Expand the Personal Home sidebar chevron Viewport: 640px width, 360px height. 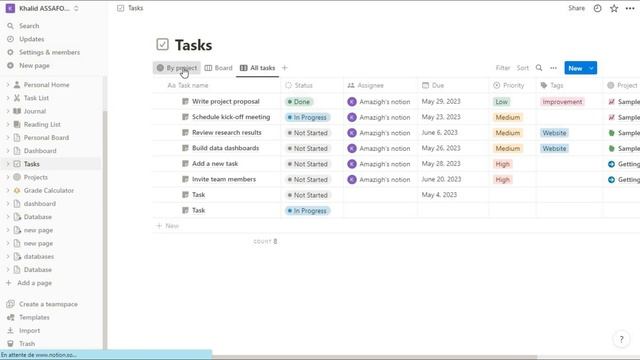click(x=7, y=85)
